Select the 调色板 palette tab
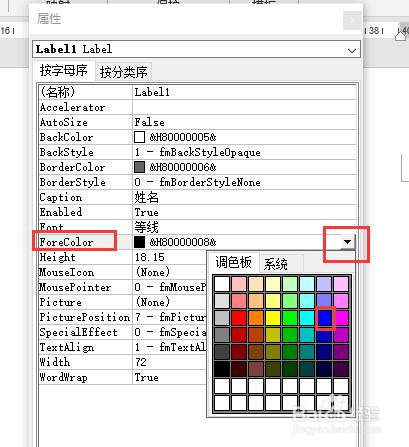Screen dimensions: 409x447 pos(233,262)
